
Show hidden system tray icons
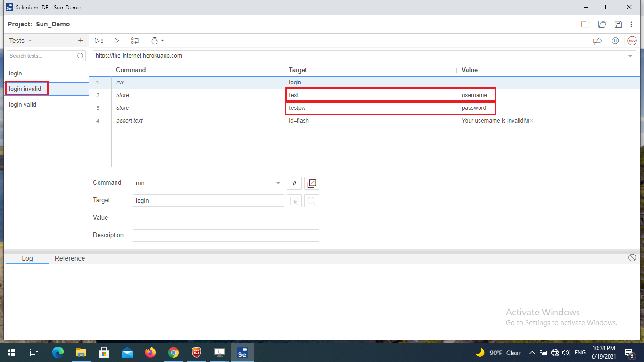point(532,353)
